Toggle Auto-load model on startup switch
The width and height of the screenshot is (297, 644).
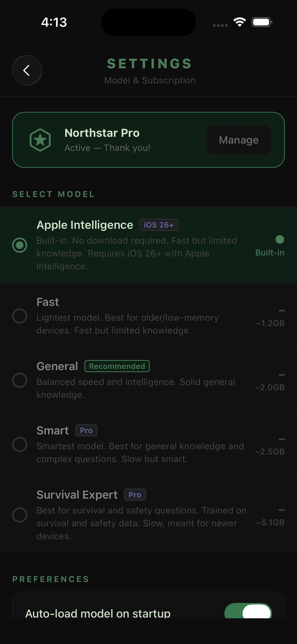248,611
